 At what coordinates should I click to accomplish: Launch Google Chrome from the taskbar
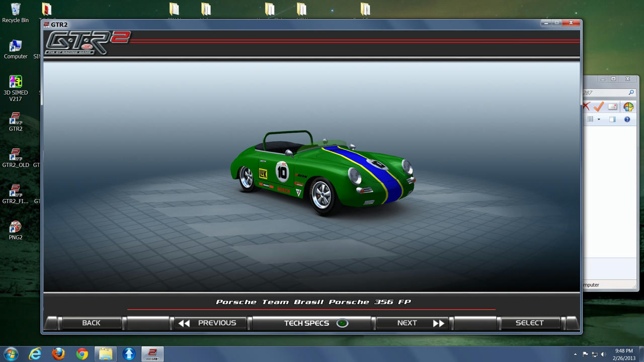pyautogui.click(x=82, y=354)
